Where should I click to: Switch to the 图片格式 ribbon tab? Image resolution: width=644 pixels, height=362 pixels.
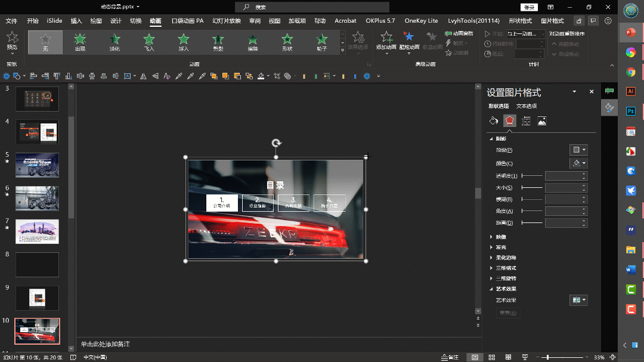[x=552, y=21]
